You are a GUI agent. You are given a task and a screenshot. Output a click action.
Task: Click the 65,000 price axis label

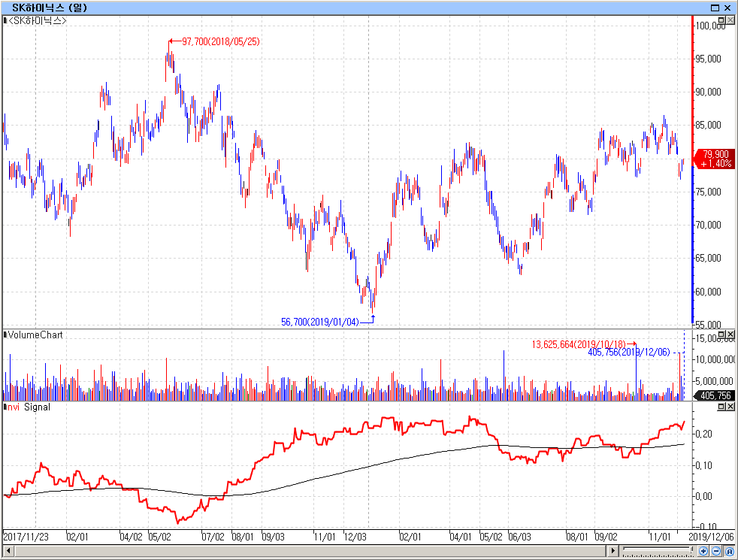(709, 258)
